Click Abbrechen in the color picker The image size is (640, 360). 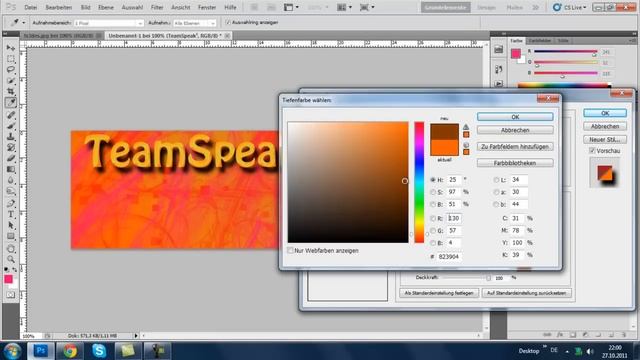pos(515,130)
